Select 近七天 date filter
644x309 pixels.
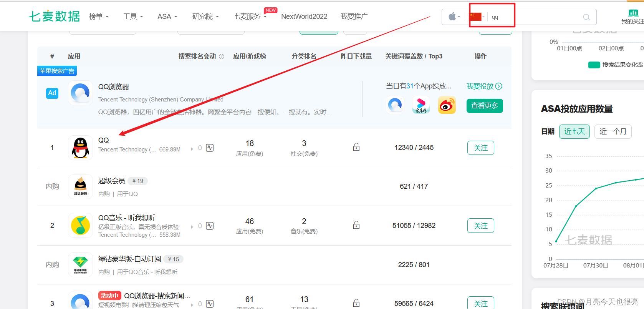[574, 131]
